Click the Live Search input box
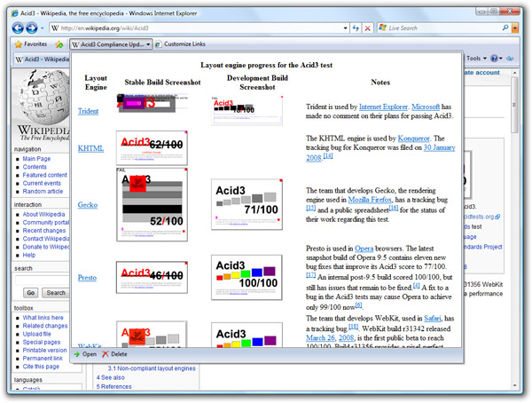 point(441,28)
